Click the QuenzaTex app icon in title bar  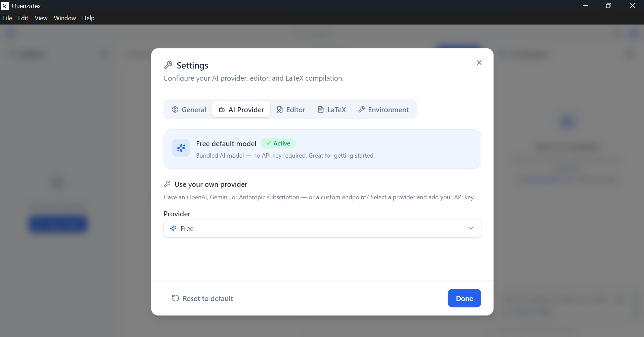(5, 6)
